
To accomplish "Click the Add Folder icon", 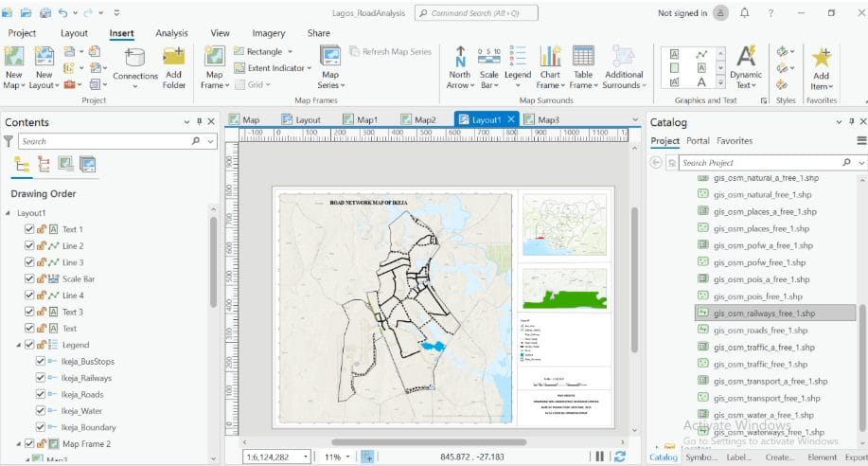I will [174, 65].
